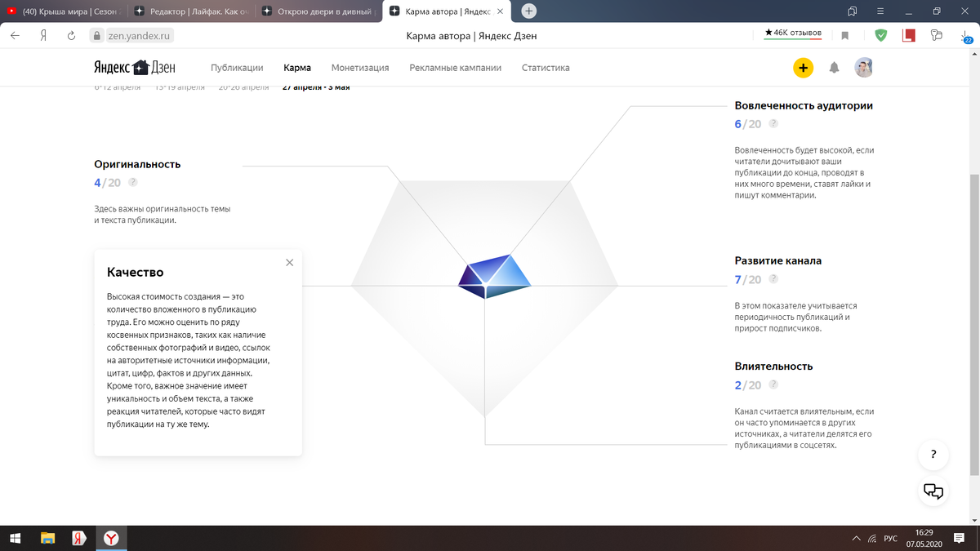The width and height of the screenshot is (980, 551).
Task: Click the Яндекс home Я button
Action: point(43,35)
